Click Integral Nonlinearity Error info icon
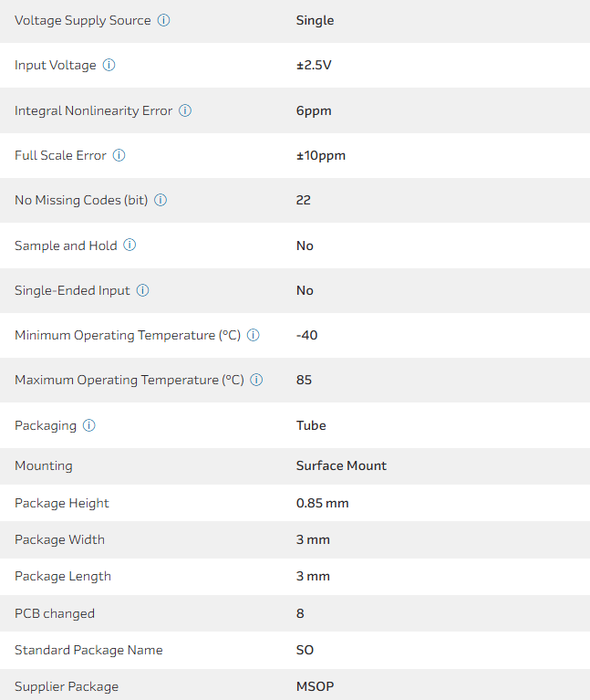 click(x=185, y=110)
